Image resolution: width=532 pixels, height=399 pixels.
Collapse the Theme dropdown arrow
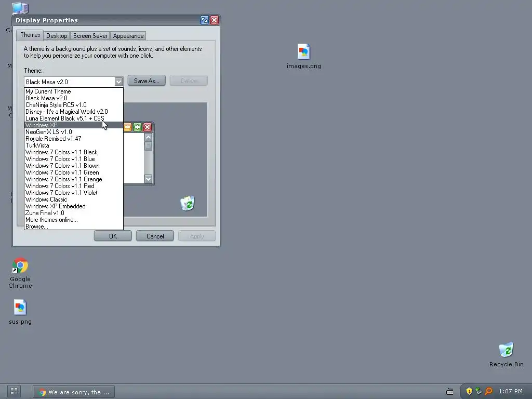tap(118, 82)
